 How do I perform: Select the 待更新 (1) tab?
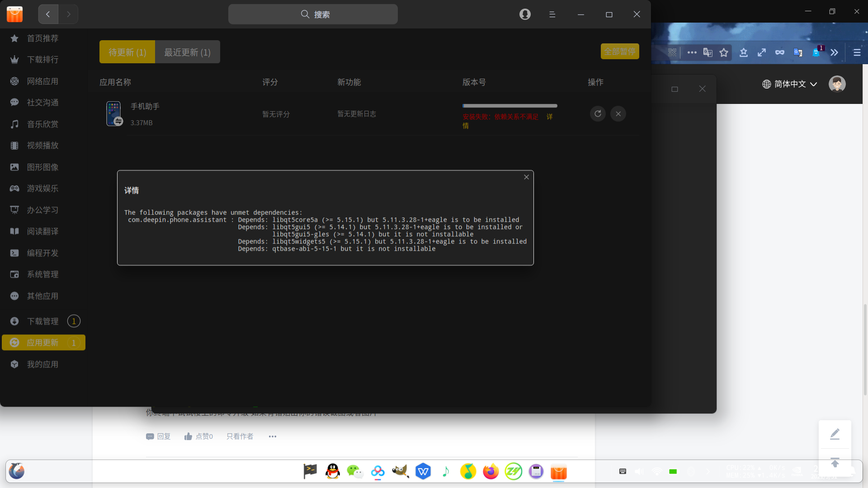[127, 52]
